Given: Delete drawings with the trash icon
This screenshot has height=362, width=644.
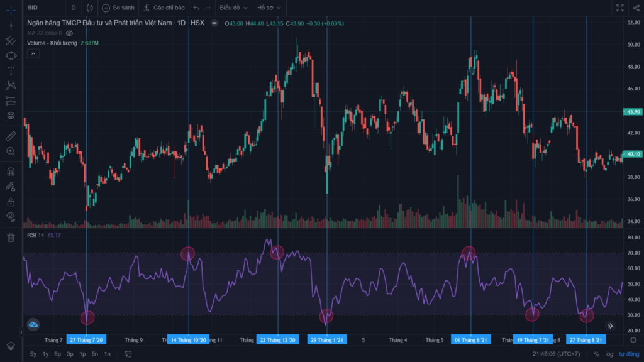Looking at the screenshot, I should point(11,238).
